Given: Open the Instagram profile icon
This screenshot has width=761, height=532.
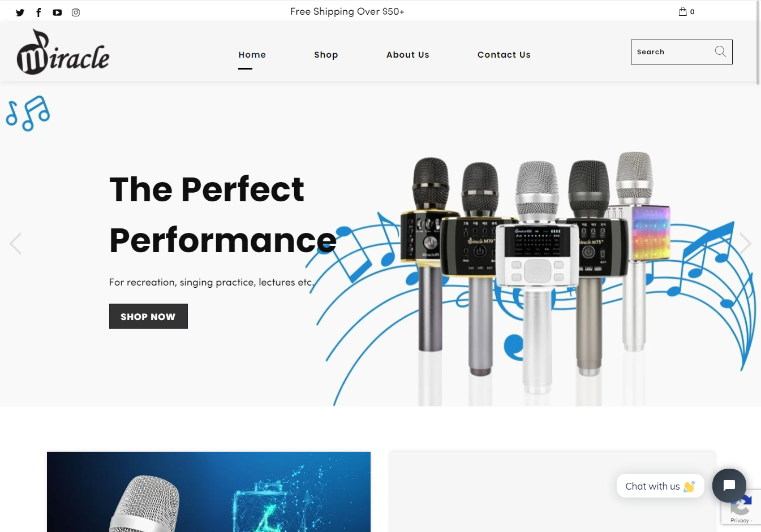Looking at the screenshot, I should coord(76,12).
